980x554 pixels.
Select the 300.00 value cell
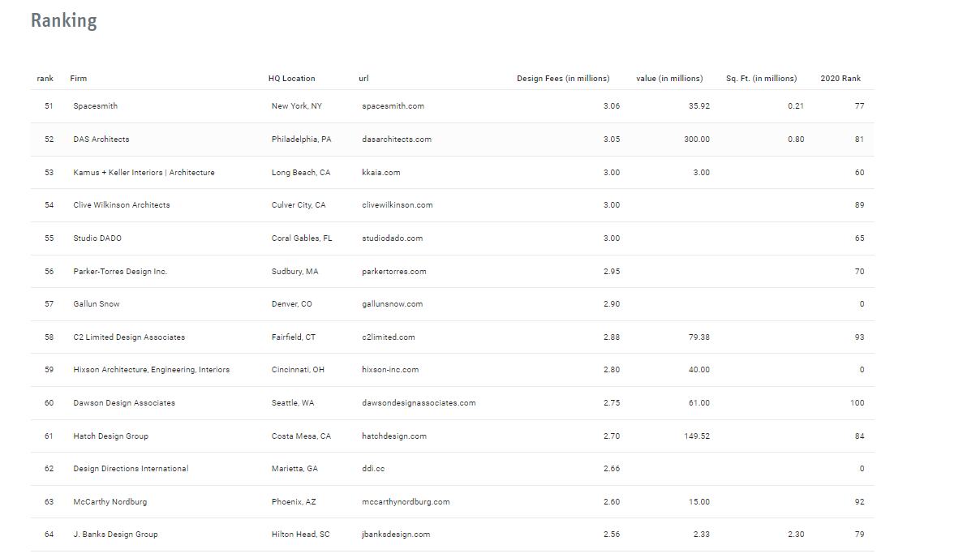697,140
